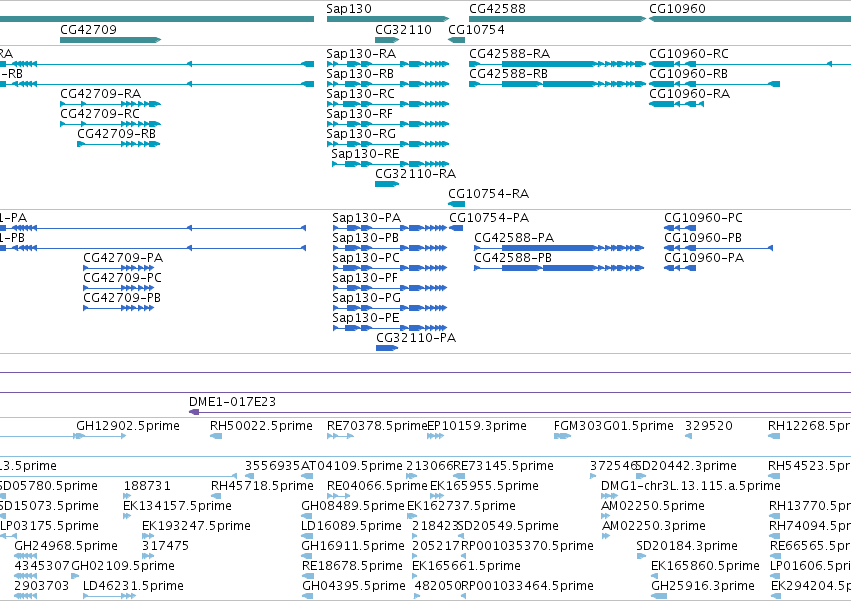
Task: Select EST FGM303G01.5prime
Action: point(613,426)
